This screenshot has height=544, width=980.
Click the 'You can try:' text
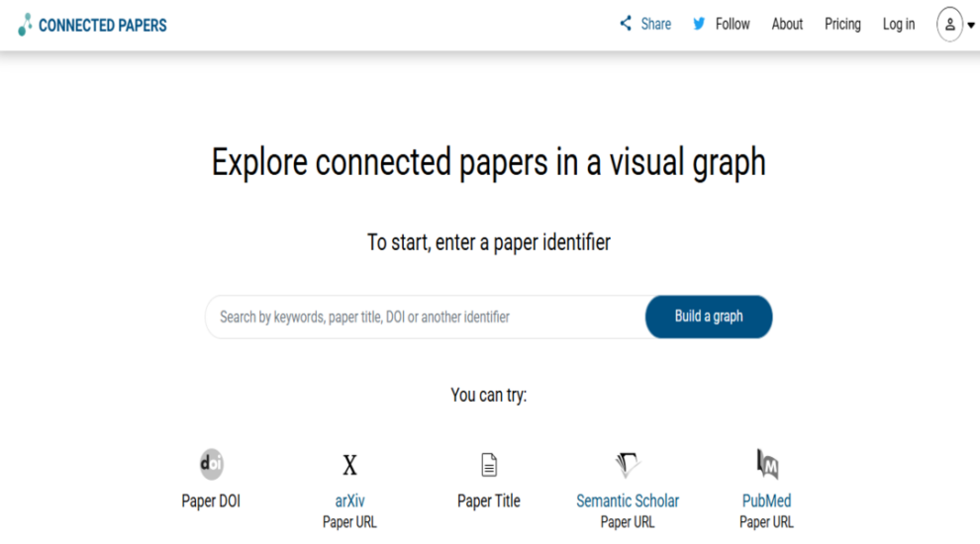click(489, 396)
